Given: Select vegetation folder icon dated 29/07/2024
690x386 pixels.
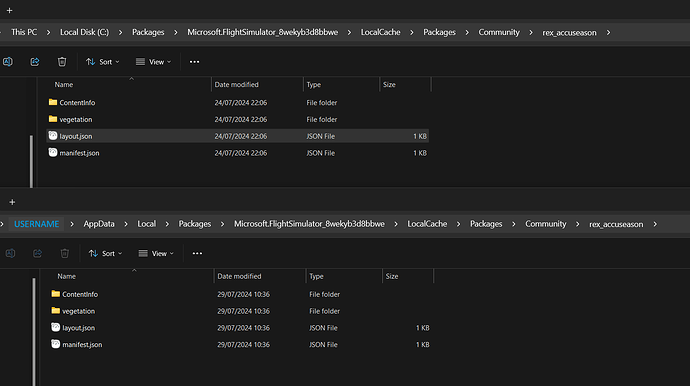Looking at the screenshot, I should point(55,310).
